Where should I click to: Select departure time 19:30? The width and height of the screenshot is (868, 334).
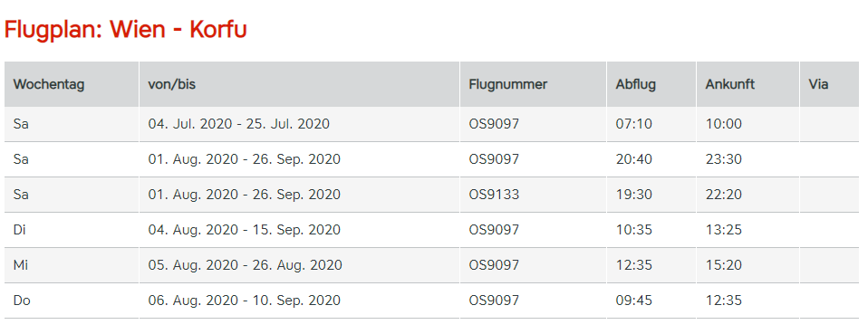pos(634,195)
